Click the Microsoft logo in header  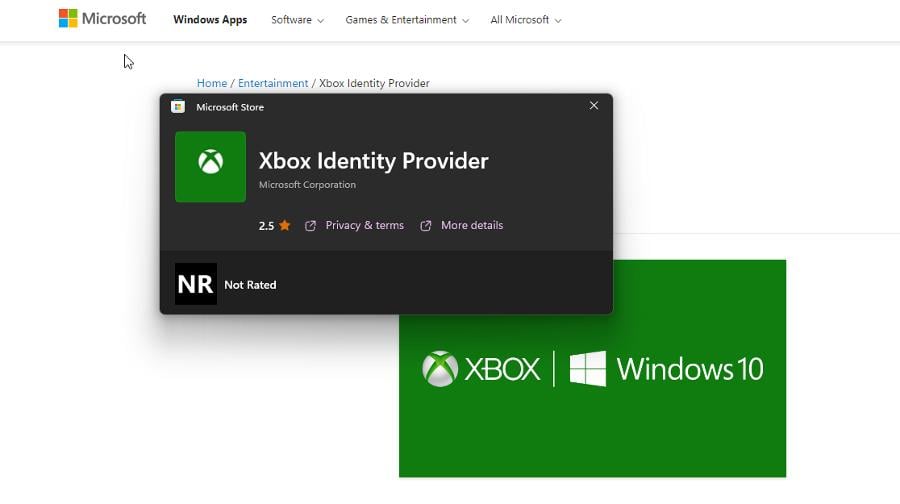[102, 18]
